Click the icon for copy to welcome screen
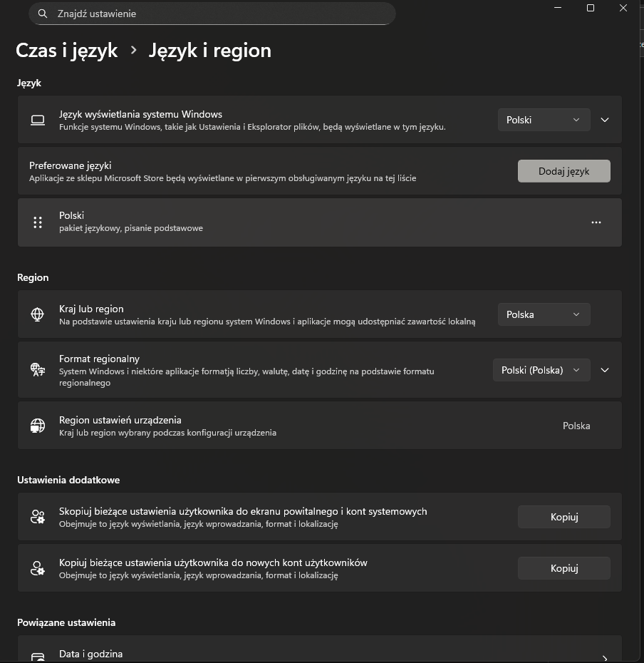 (x=38, y=517)
